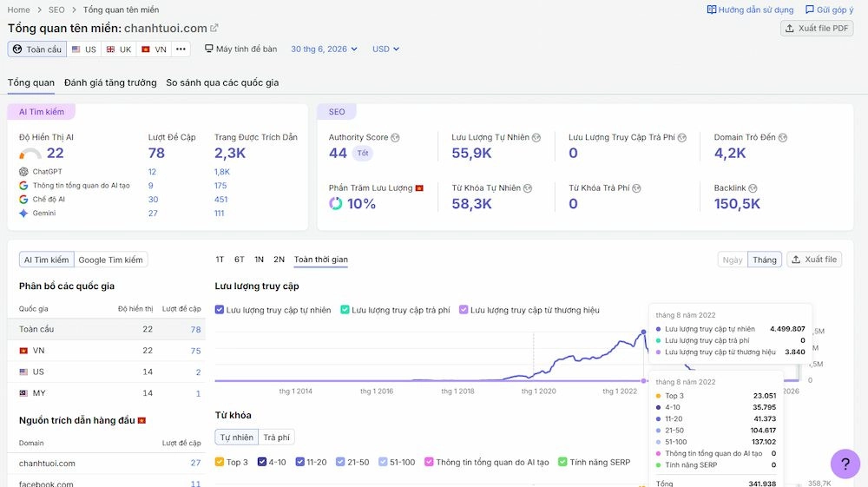868x487 pixels.
Task: Open Hướng dẫn sử dụng link
Action: [751, 10]
